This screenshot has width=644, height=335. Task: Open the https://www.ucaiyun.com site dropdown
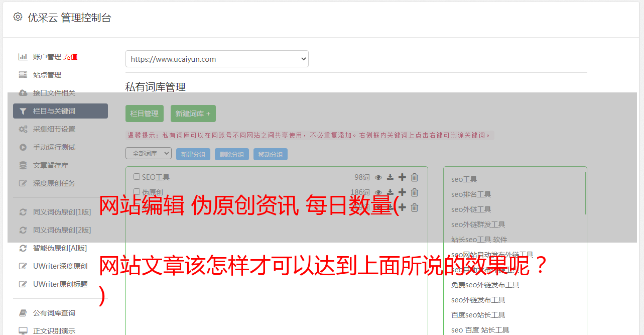[217, 59]
